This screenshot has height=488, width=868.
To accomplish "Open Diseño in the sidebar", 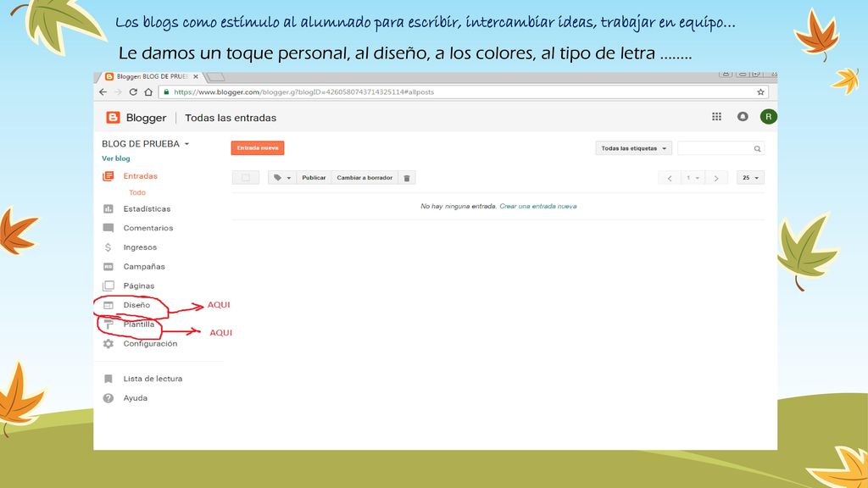I will [136, 305].
